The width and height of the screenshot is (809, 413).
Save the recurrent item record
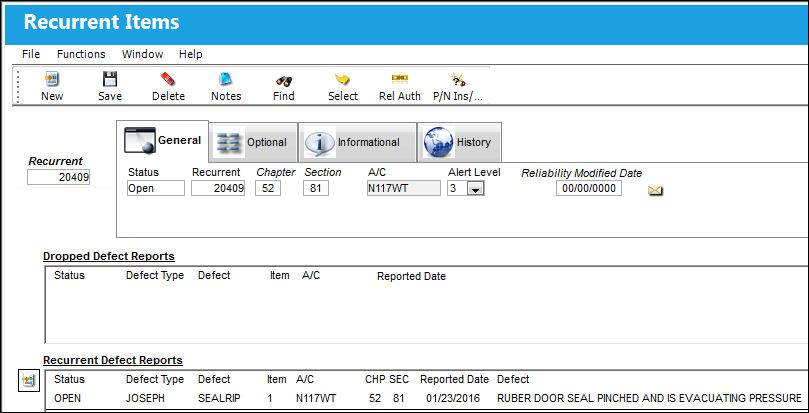point(110,80)
